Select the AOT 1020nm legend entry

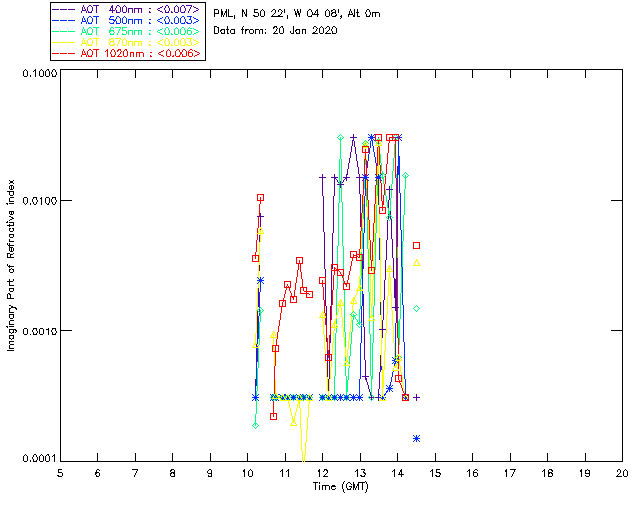[x=127, y=53]
